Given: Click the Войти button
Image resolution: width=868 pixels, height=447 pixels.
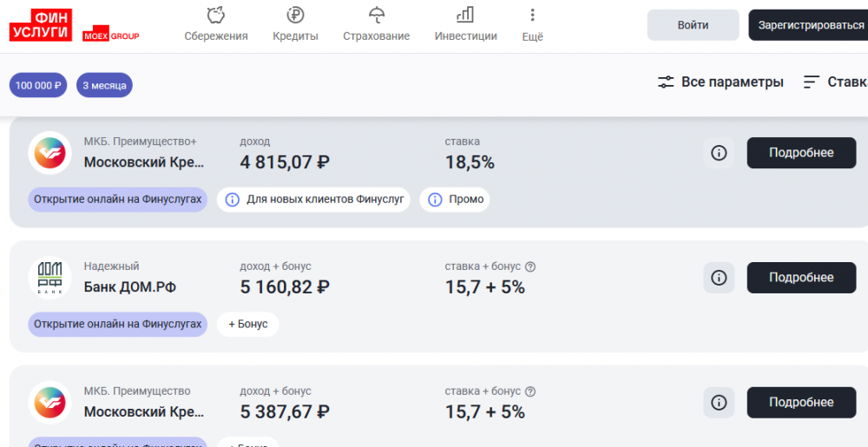Looking at the screenshot, I should click(x=693, y=25).
